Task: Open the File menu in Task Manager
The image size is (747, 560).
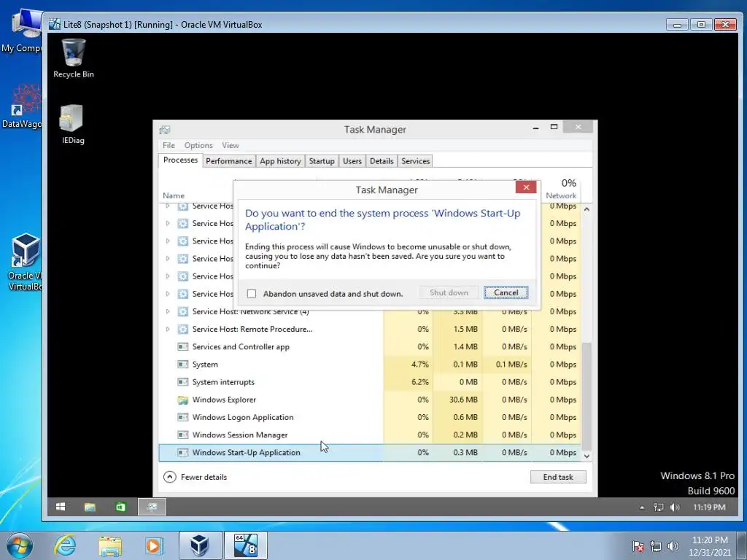Action: coord(169,145)
